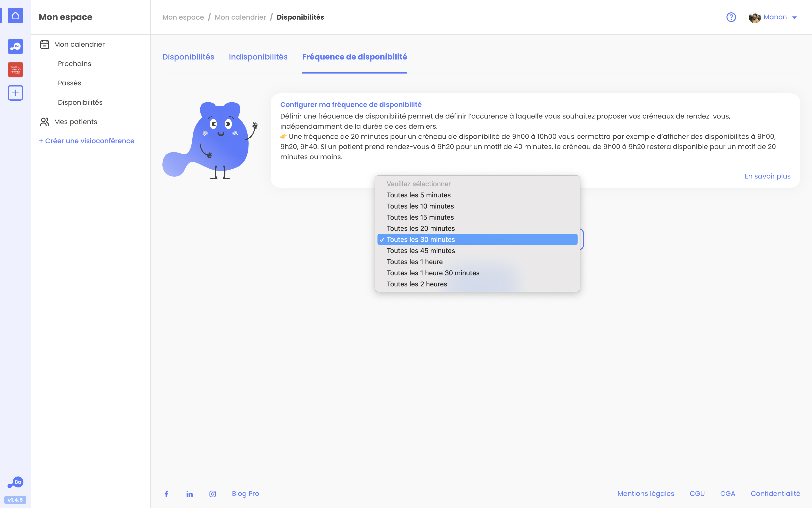The height and width of the screenshot is (508, 812).
Task: Choose Toutes les 20 minutes
Action: coord(478,228)
